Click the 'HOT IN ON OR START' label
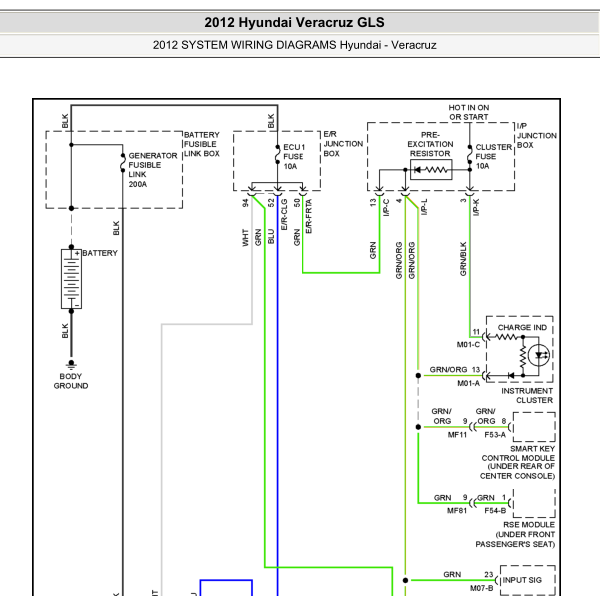 point(469,112)
